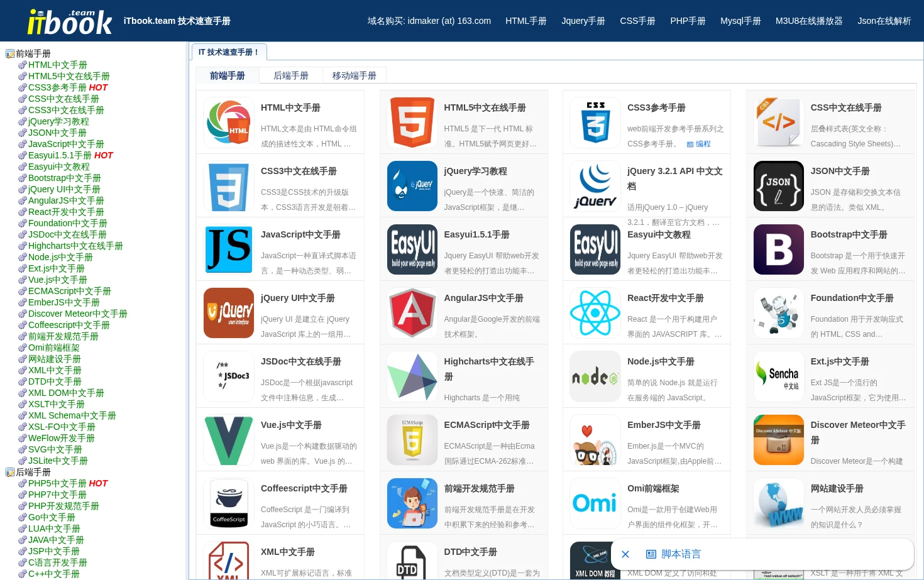924x580 pixels.
Task: Switch to the 后端手册 tab
Action: (291, 75)
